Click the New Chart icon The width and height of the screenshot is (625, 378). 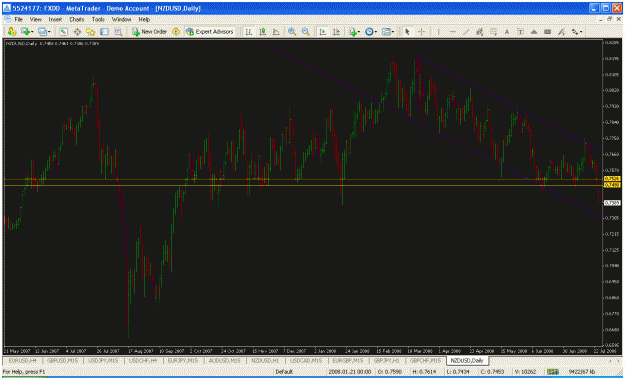coord(26,32)
